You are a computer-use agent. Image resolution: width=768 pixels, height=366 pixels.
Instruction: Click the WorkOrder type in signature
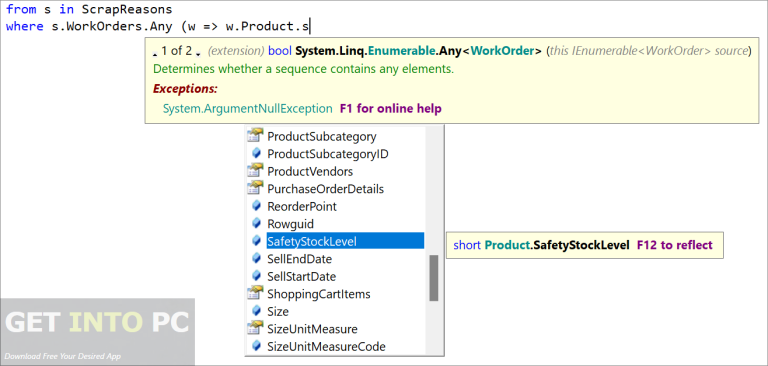[504, 51]
